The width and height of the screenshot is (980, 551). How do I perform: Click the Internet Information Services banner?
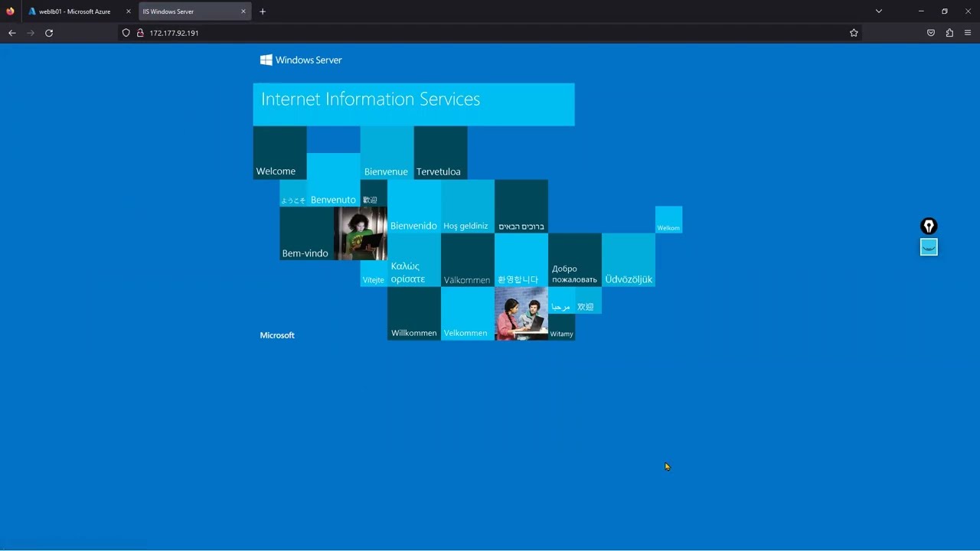[413, 104]
